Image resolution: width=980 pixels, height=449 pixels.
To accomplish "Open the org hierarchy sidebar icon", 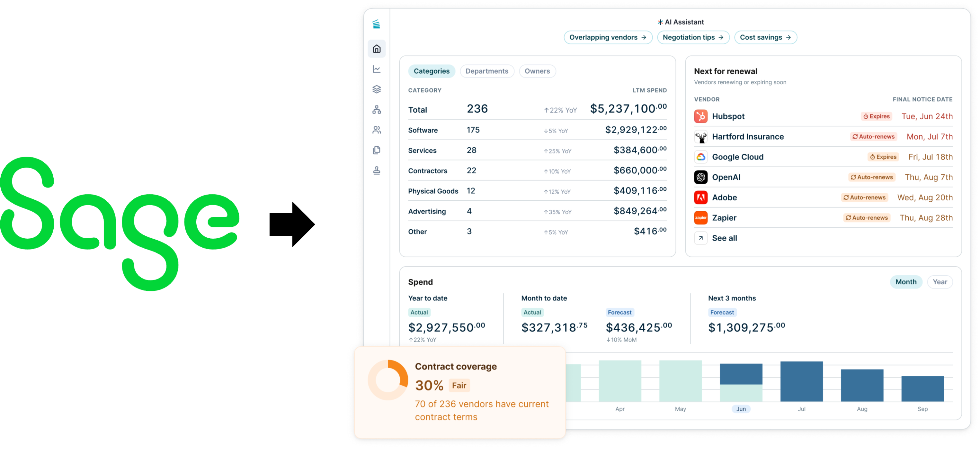I will point(376,110).
